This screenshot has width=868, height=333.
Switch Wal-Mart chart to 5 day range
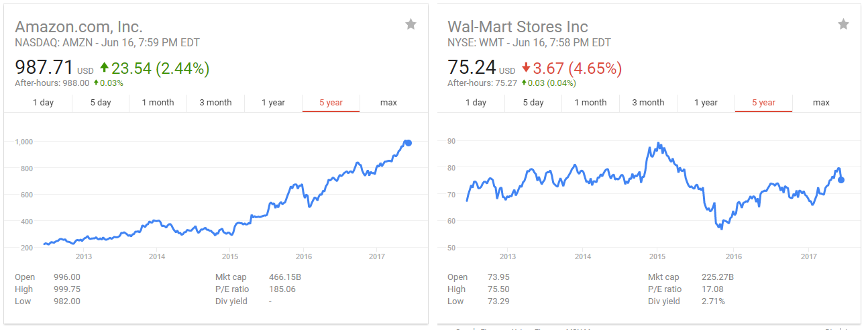pyautogui.click(x=533, y=103)
